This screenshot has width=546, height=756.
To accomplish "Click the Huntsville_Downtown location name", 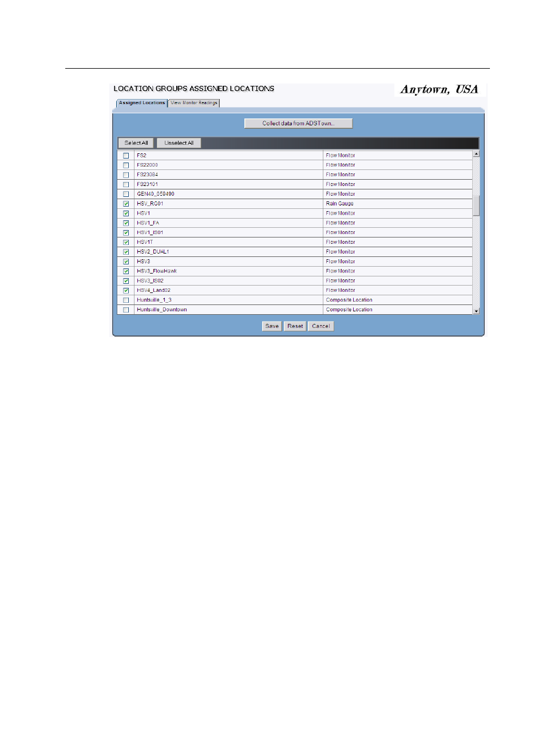I will tap(162, 310).
